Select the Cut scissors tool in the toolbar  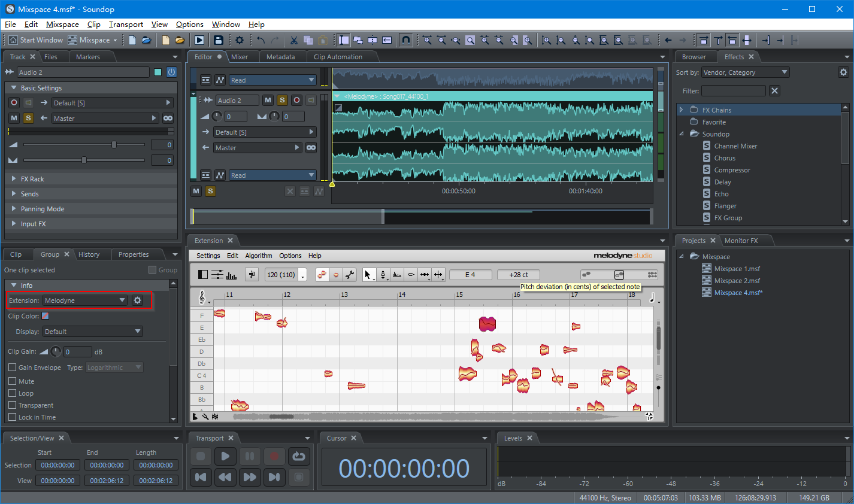[293, 40]
